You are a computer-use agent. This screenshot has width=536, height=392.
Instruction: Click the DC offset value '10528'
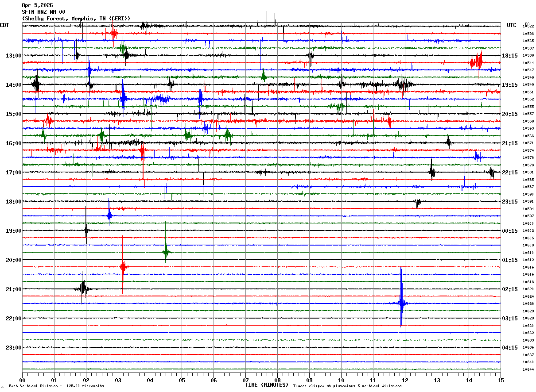click(x=528, y=34)
